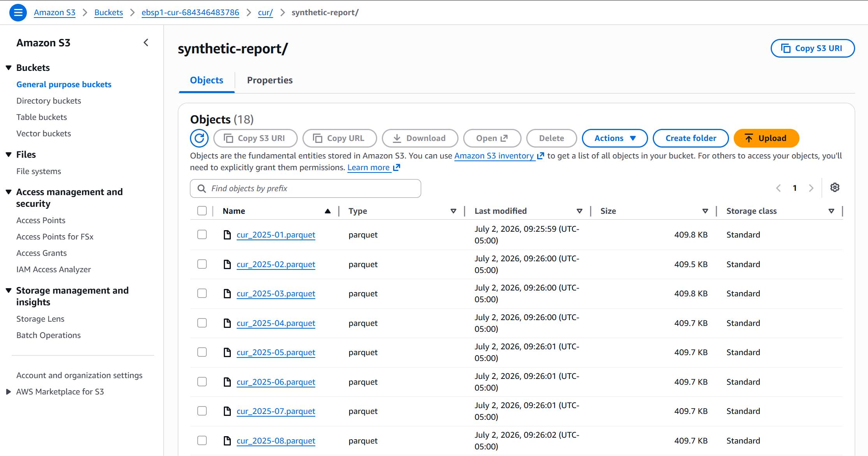Check the cur_2025-03.parquet row checkbox
The height and width of the screenshot is (456, 868).
pyautogui.click(x=202, y=293)
